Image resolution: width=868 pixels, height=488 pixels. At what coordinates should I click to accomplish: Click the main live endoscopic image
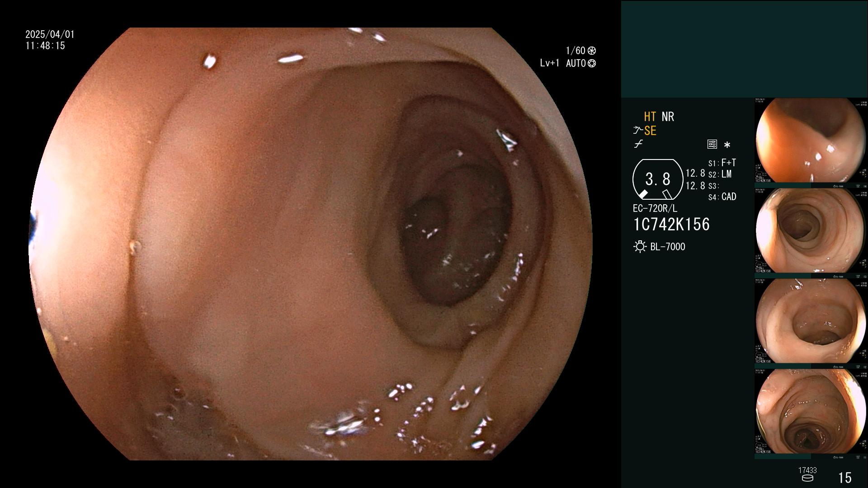[310, 244]
